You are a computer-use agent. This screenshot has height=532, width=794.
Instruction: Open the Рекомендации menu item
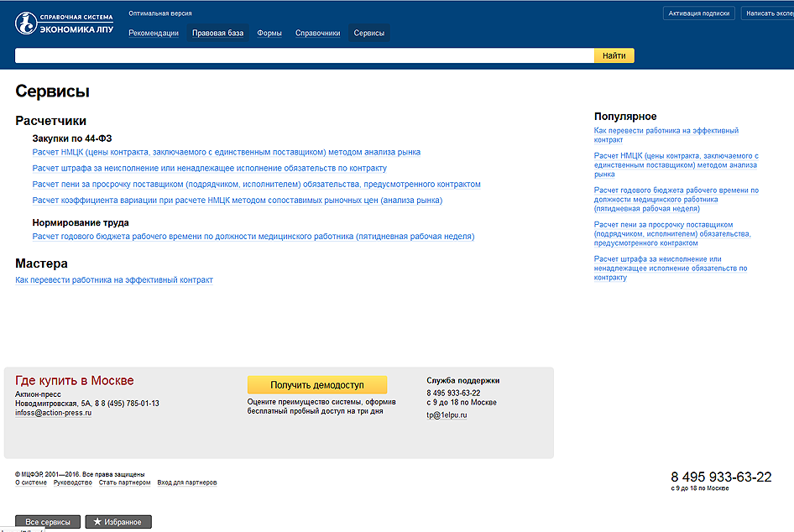[x=154, y=33]
